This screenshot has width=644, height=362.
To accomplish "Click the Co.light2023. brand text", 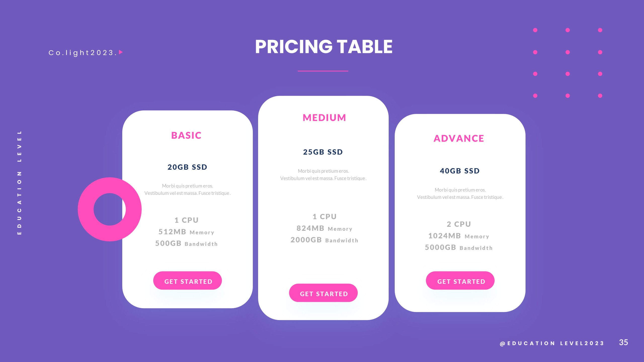I will pos(83,53).
